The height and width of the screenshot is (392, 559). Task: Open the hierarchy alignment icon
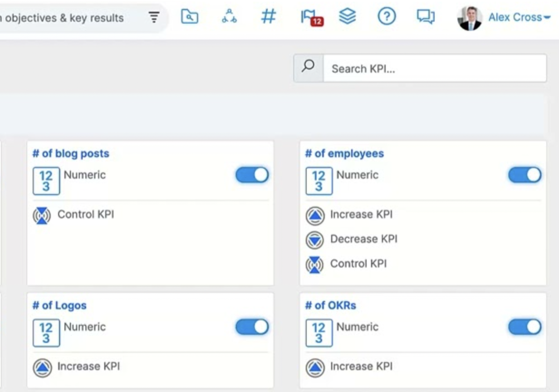pyautogui.click(x=229, y=17)
